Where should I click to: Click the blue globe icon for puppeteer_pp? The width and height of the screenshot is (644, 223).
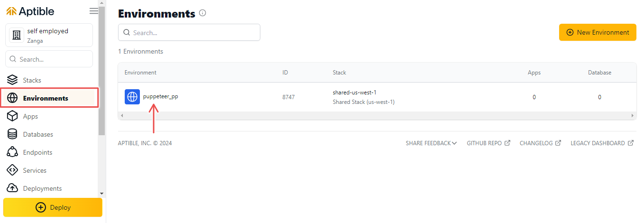132,97
